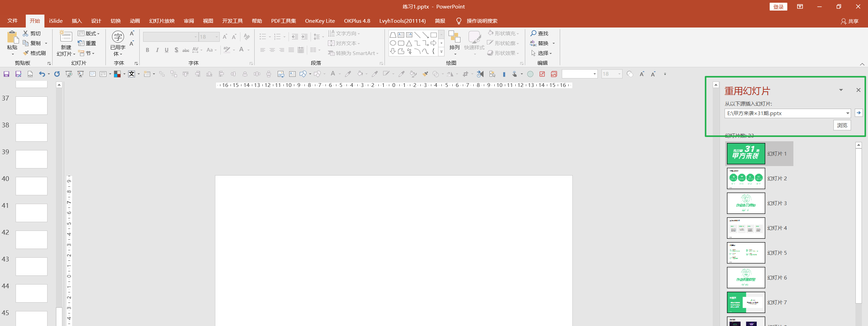This screenshot has width=868, height=326.
Task: Open the Animations (动画) tab
Action: tap(135, 21)
